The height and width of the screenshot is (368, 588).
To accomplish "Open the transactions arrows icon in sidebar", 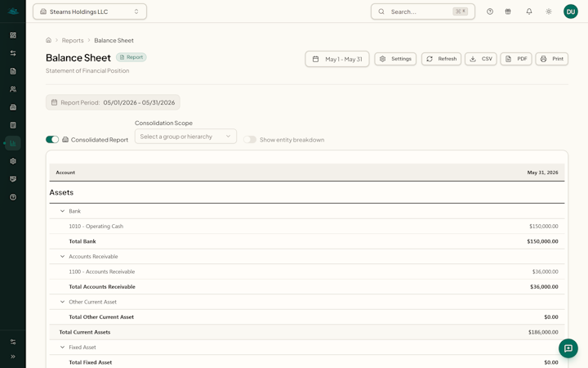I will 13,53.
